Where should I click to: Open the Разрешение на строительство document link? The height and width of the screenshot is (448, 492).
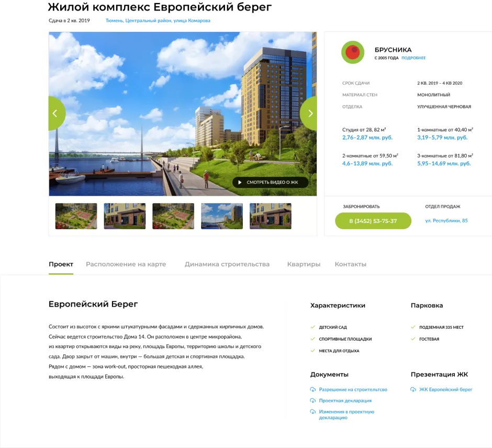click(x=353, y=389)
